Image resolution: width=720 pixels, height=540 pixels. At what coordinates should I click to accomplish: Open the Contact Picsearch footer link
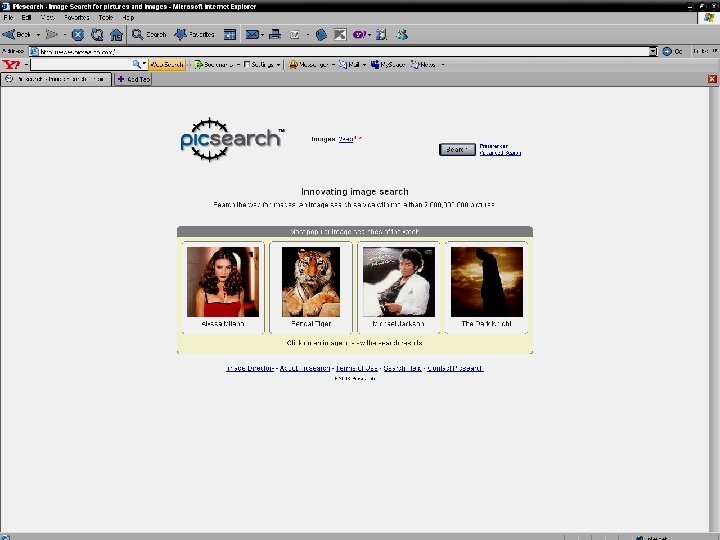(455, 368)
